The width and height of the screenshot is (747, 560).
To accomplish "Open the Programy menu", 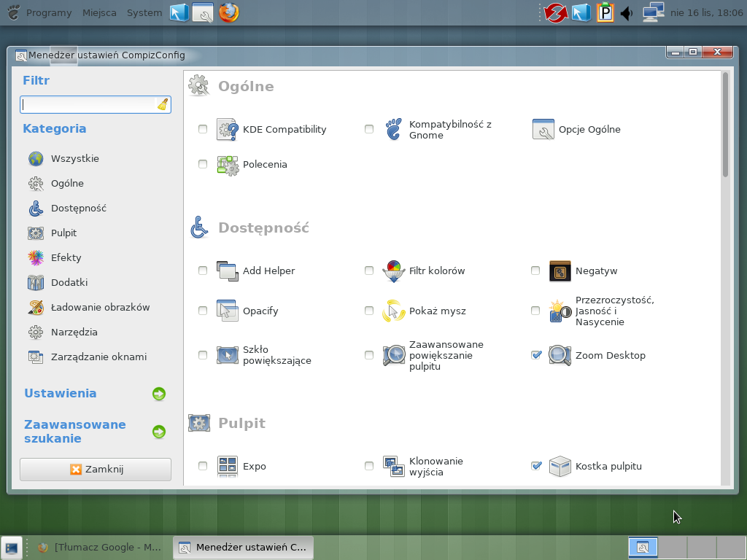I will click(x=49, y=13).
